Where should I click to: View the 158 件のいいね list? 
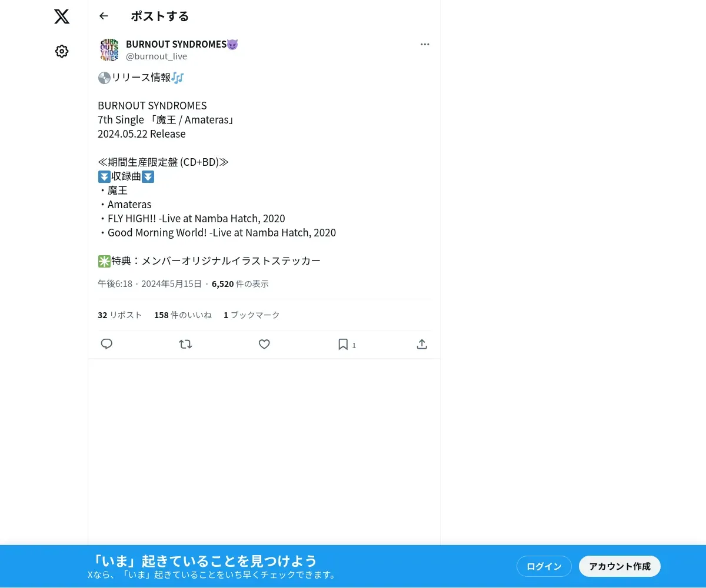tap(183, 315)
